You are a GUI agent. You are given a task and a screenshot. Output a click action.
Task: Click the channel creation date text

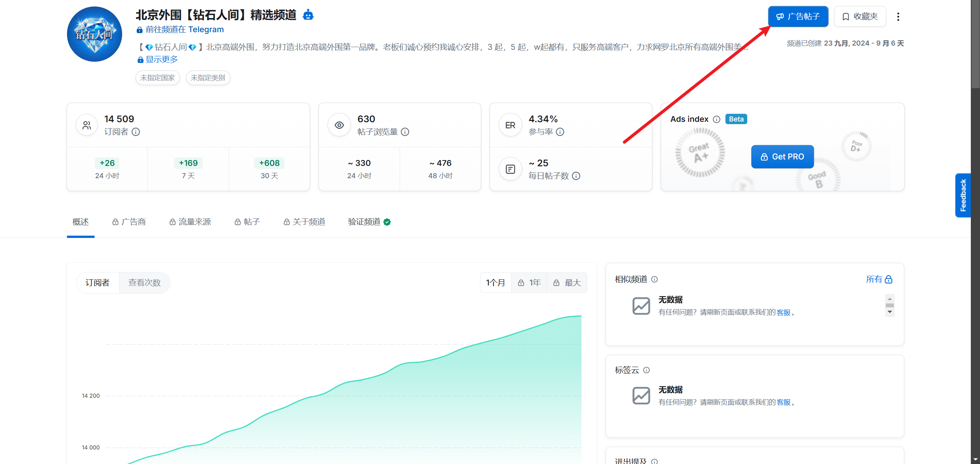pyautogui.click(x=845, y=43)
